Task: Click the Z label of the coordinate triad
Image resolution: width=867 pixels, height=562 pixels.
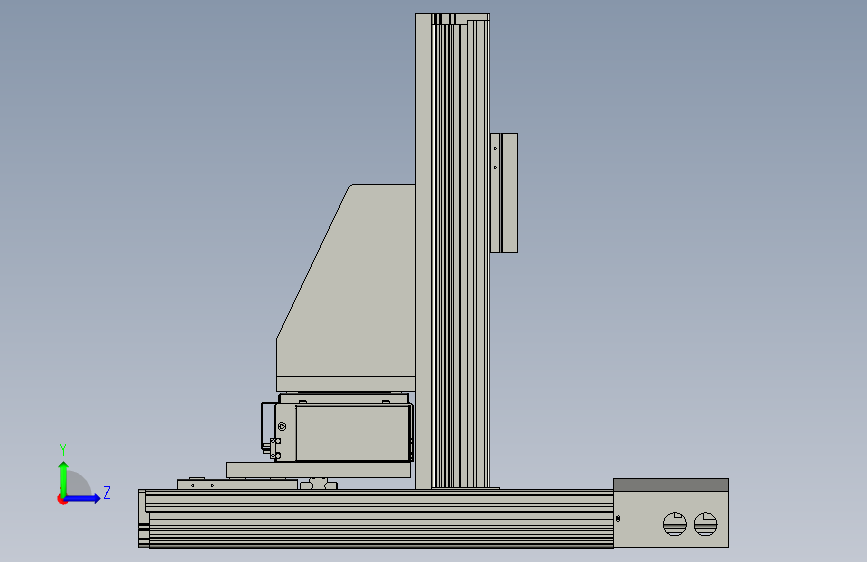Action: (x=107, y=492)
